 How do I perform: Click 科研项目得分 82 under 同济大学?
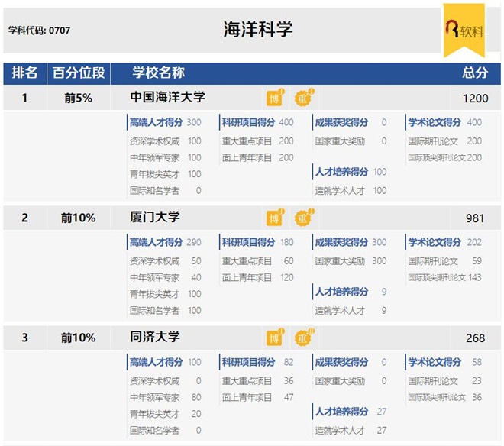(257, 362)
